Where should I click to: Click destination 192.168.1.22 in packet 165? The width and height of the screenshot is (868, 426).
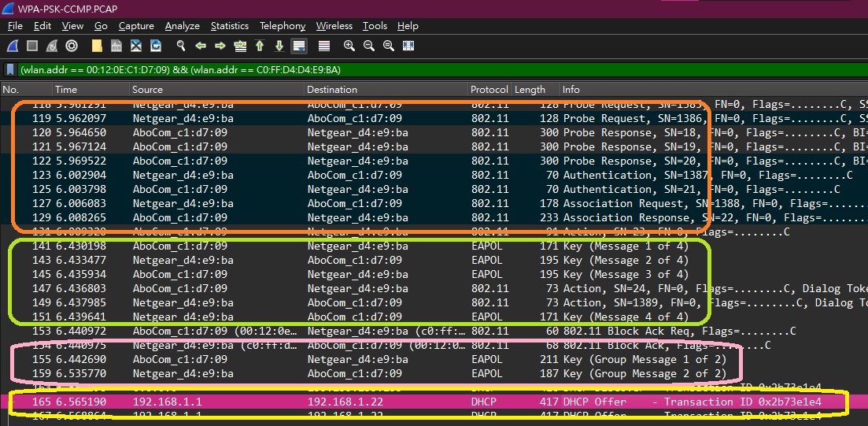click(x=345, y=402)
